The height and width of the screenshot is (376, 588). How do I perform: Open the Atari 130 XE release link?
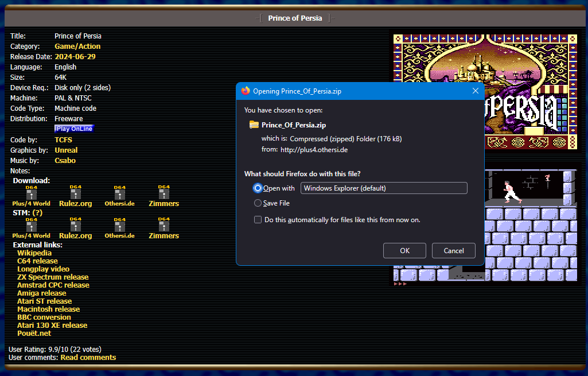point(52,325)
